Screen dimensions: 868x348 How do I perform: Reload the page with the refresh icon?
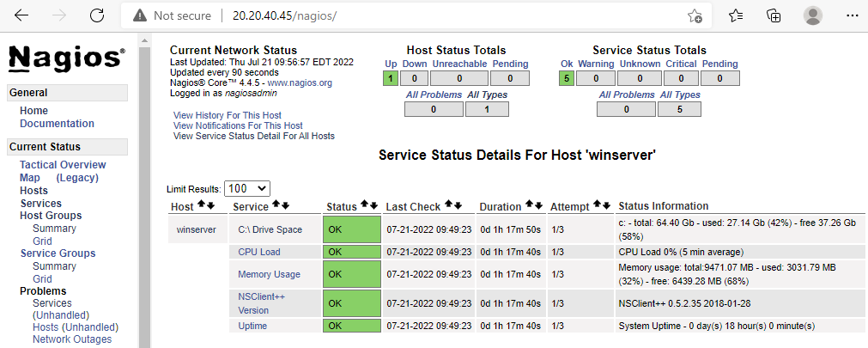(x=97, y=15)
